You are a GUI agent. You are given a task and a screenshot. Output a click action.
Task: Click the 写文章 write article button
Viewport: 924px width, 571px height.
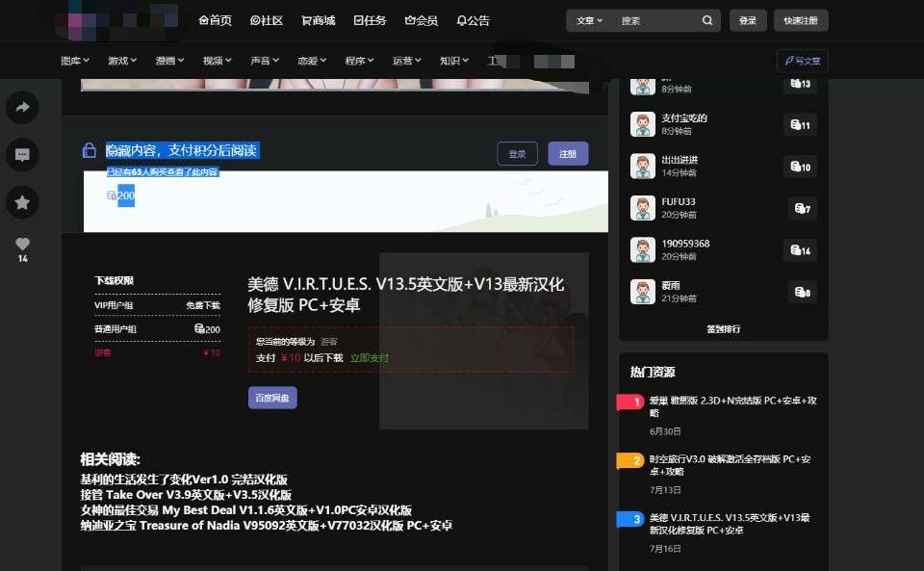click(x=802, y=61)
